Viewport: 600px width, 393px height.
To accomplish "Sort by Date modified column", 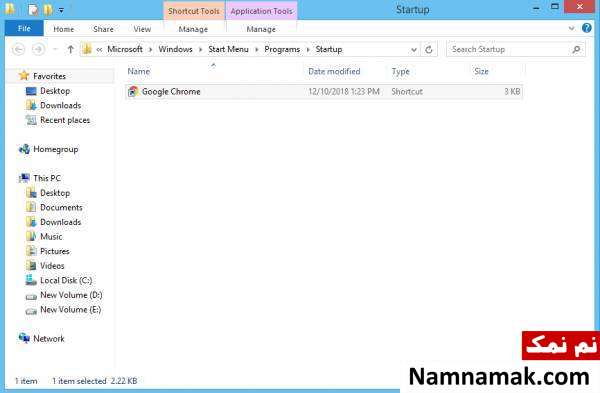I will click(334, 71).
